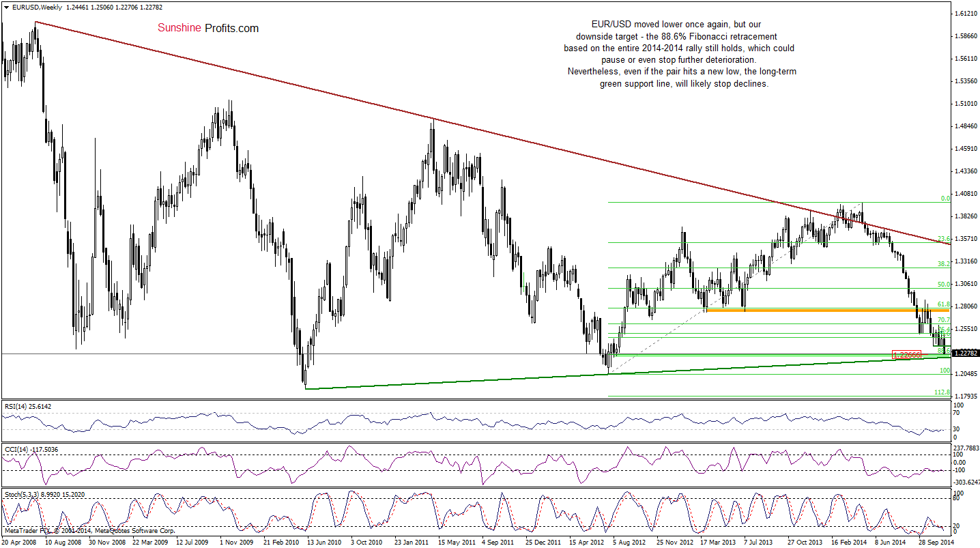This screenshot has height=548, width=980.
Task: Click the 0.0 Fibonacci level label
Action: pos(945,199)
